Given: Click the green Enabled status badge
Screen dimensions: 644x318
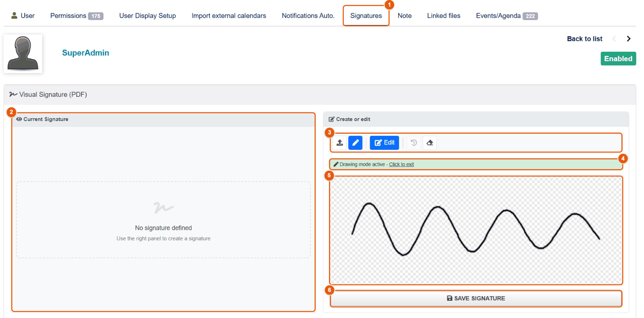Looking at the screenshot, I should click(x=618, y=59).
